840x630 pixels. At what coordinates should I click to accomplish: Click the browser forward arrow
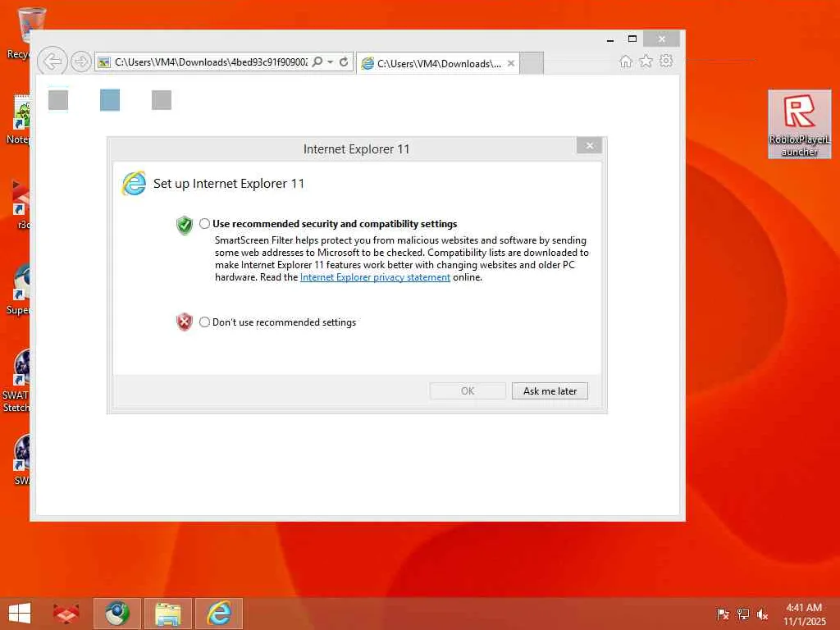[x=81, y=62]
